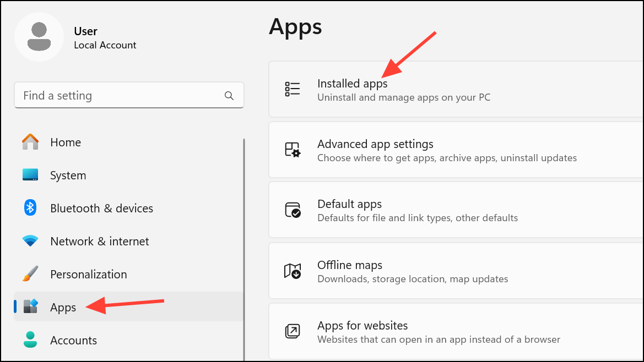Click 'Defaults for file and link types' text
This screenshot has height=362, width=644.
point(418,218)
